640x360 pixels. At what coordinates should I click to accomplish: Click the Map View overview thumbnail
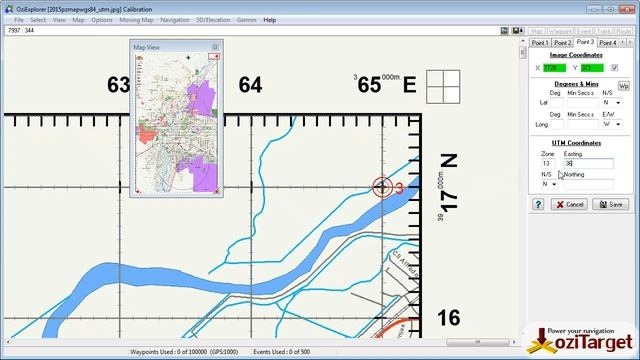pos(177,122)
